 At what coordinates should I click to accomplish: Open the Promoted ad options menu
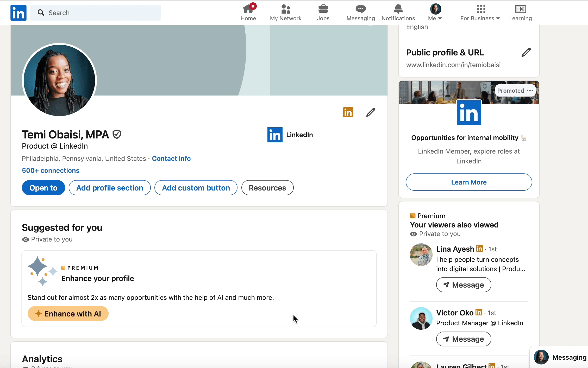click(530, 91)
